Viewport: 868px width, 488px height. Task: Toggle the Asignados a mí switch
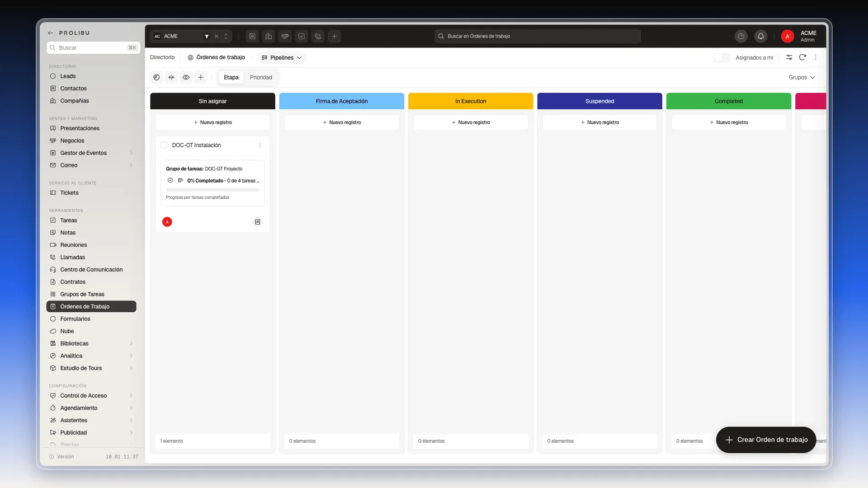coord(721,57)
